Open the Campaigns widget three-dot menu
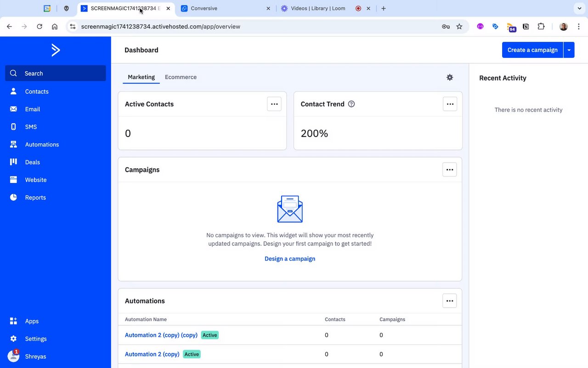The width and height of the screenshot is (588, 368). click(450, 170)
